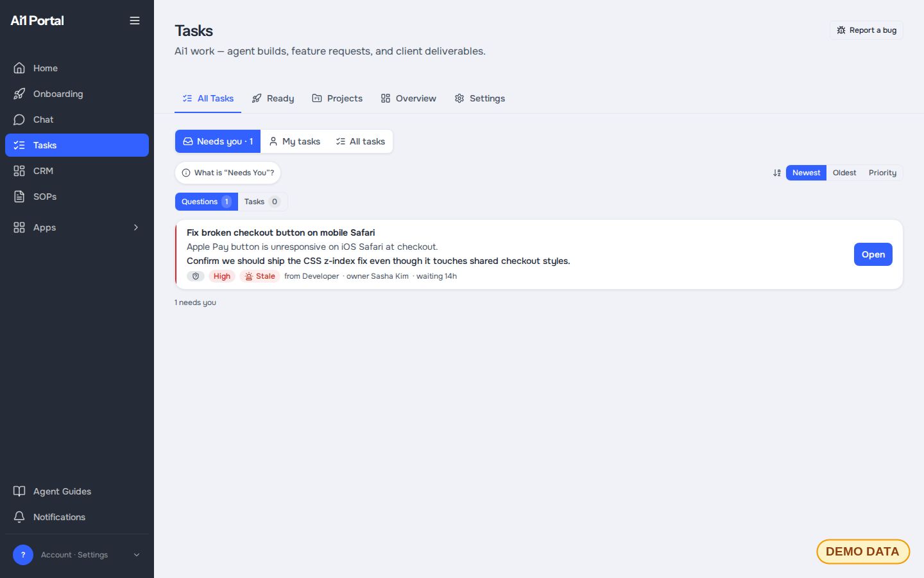The image size is (924, 578).
Task: Click the "waiting 14h" text
Action: click(436, 276)
